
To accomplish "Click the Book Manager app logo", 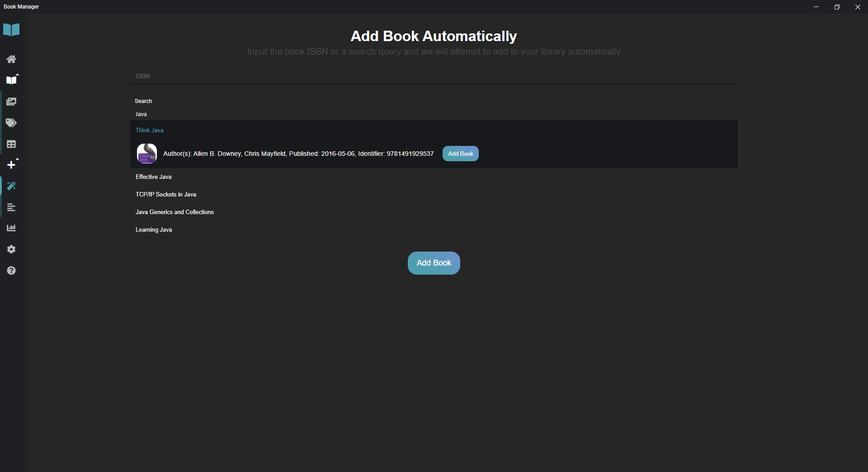I will tap(11, 30).
